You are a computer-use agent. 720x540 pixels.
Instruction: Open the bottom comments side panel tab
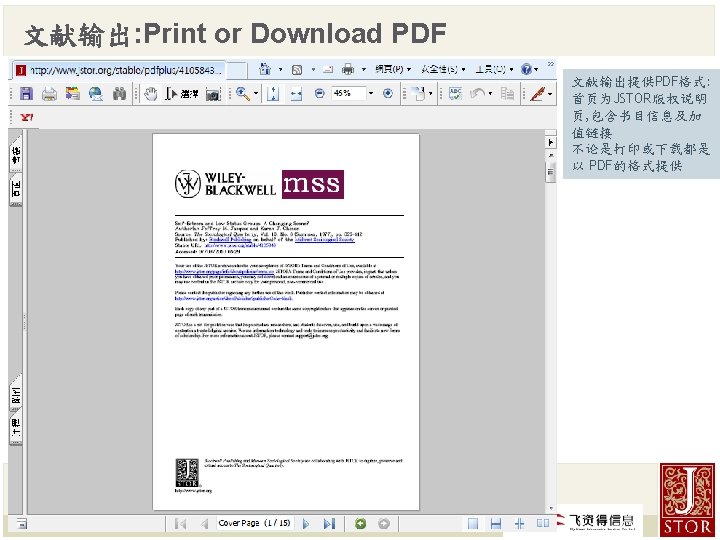coord(16,427)
